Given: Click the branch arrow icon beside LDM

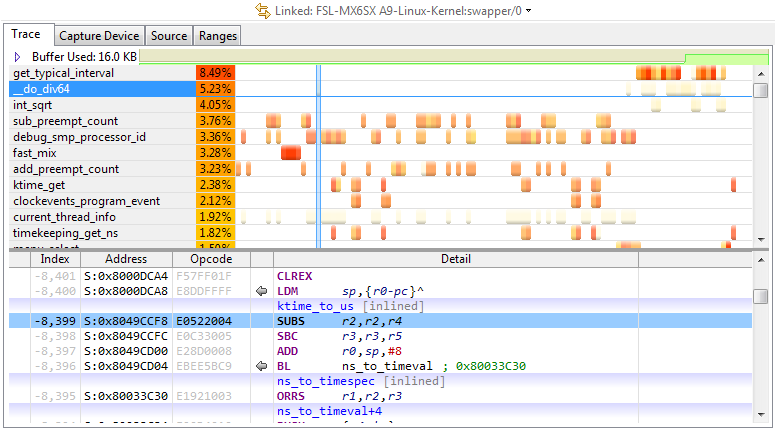Looking at the screenshot, I should 262,291.
